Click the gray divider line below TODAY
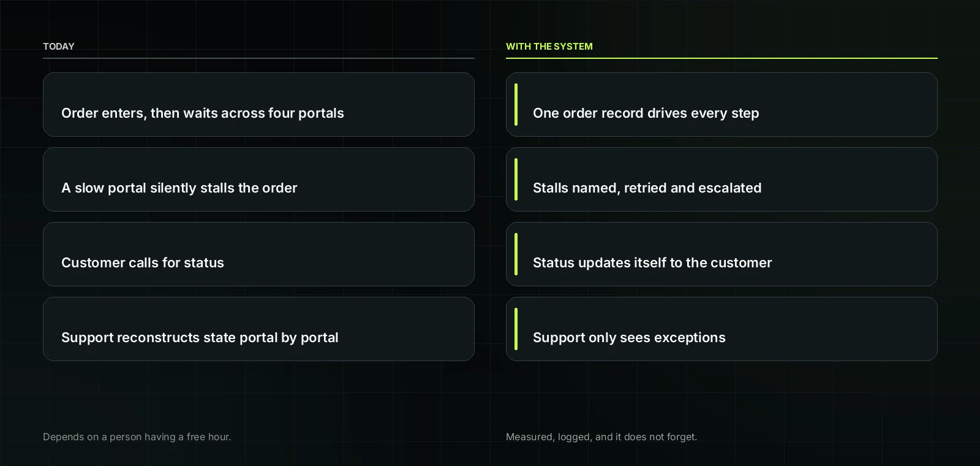The image size is (980, 466). point(258,58)
